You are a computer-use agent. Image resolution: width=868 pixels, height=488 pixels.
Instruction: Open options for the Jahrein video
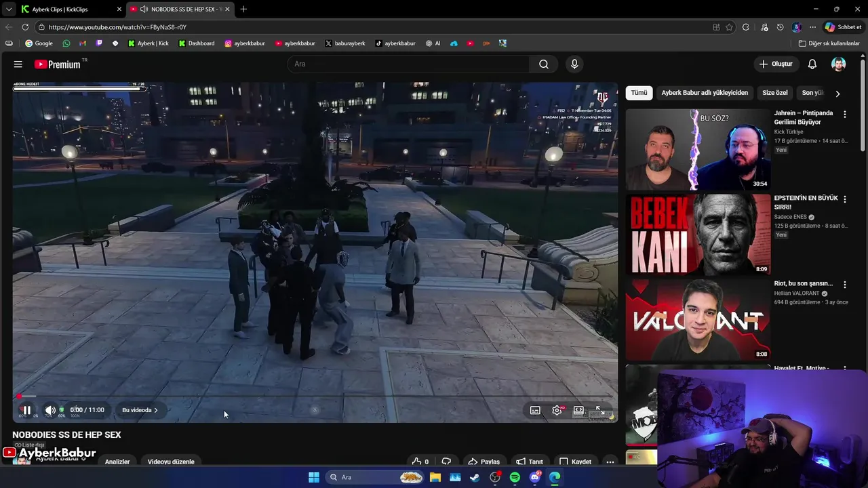[x=844, y=115]
